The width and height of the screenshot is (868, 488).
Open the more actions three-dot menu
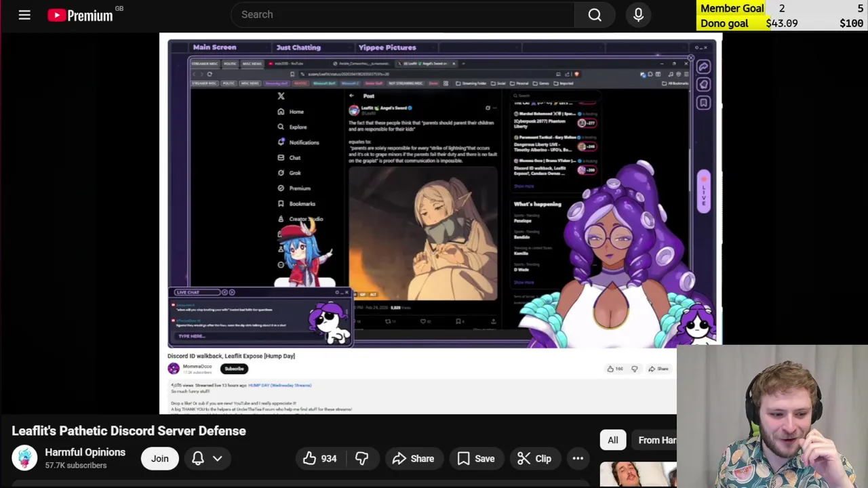tap(578, 459)
